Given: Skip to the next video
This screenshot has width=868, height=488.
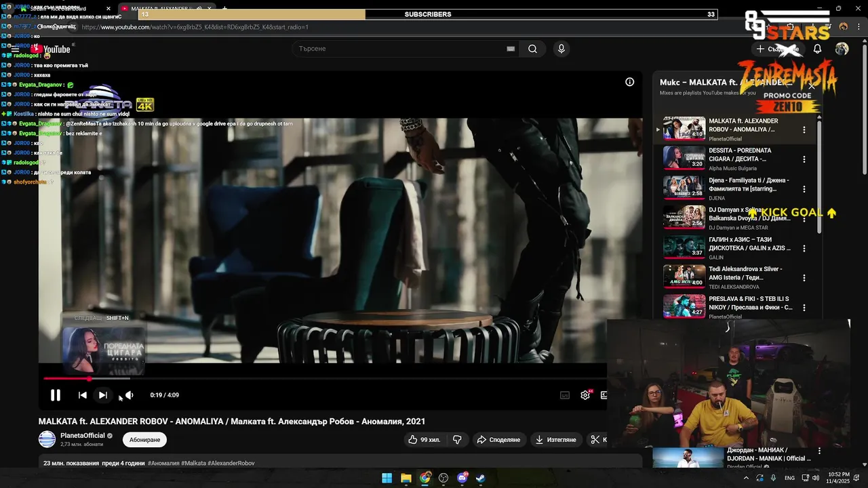Looking at the screenshot, I should 102,395.
